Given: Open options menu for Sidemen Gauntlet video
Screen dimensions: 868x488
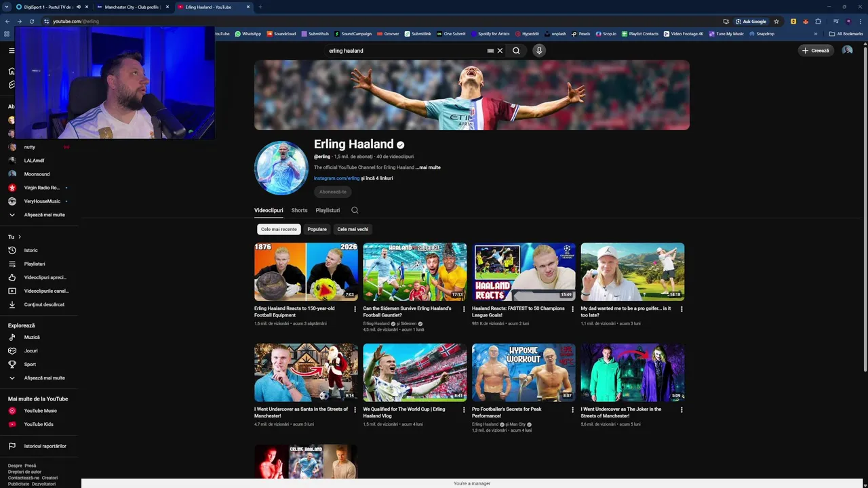Looking at the screenshot, I should 464,309.
